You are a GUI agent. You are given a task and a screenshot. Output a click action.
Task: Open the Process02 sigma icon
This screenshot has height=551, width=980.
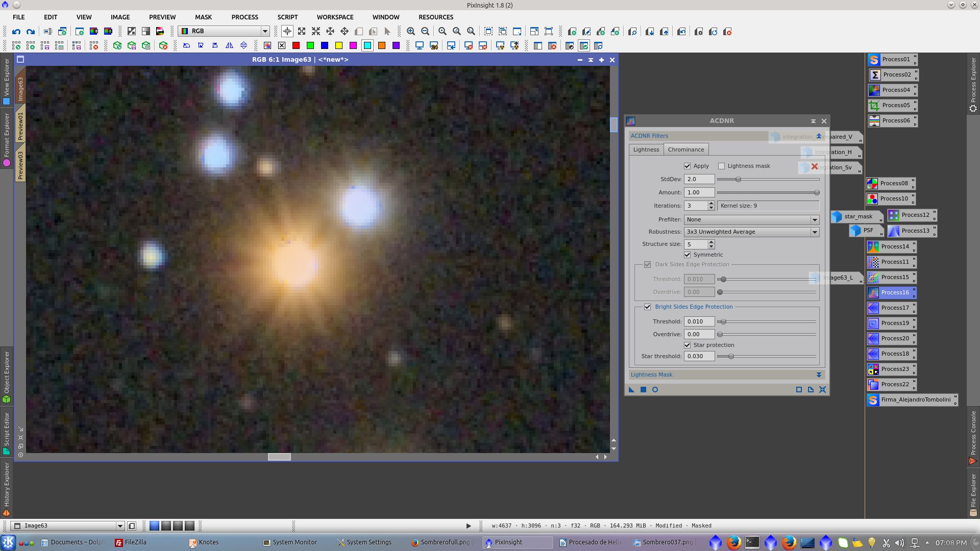[x=893, y=75]
